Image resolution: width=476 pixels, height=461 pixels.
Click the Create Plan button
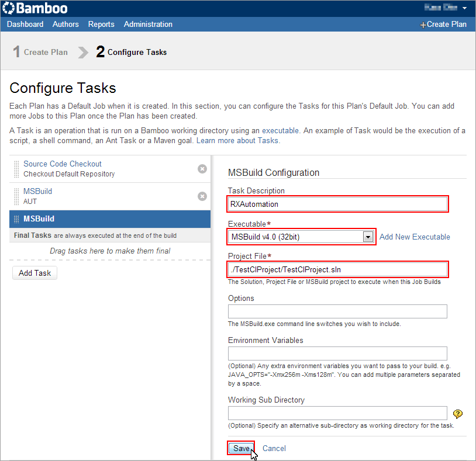[x=443, y=25]
